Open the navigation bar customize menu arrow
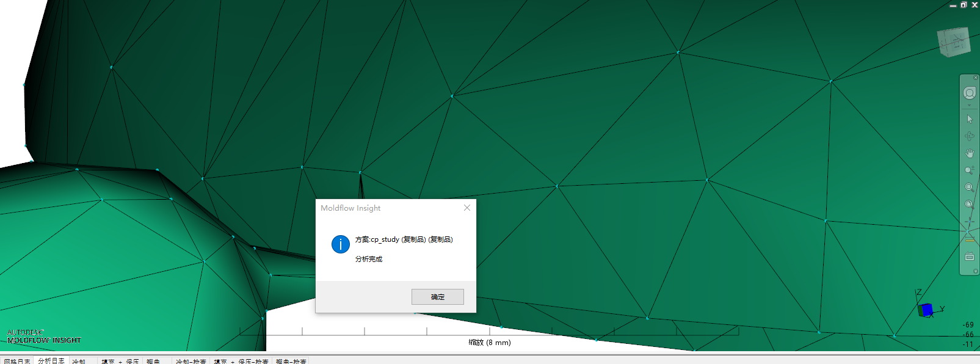The image size is (980, 364). point(975,271)
